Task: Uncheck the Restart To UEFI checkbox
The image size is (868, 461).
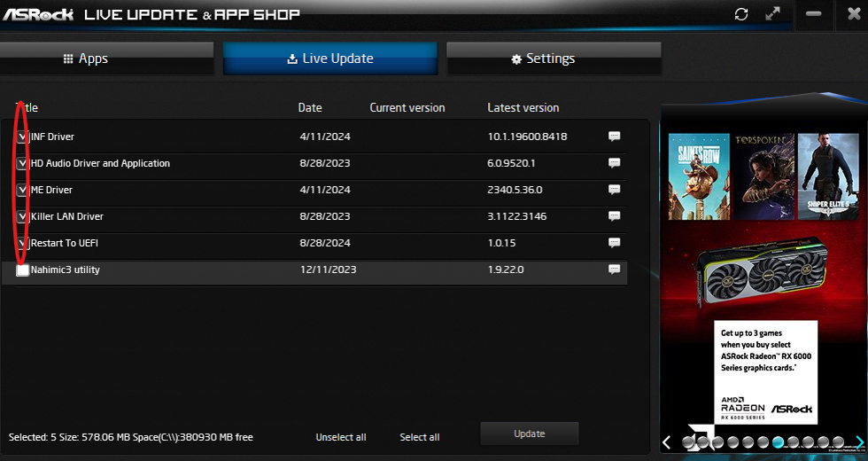Action: [x=22, y=243]
